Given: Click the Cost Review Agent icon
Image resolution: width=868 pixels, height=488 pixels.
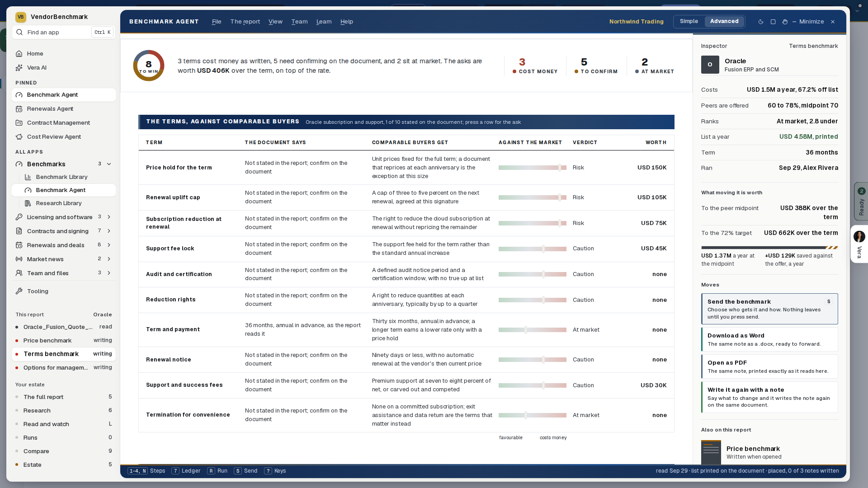Looking at the screenshot, I should 19,137.
